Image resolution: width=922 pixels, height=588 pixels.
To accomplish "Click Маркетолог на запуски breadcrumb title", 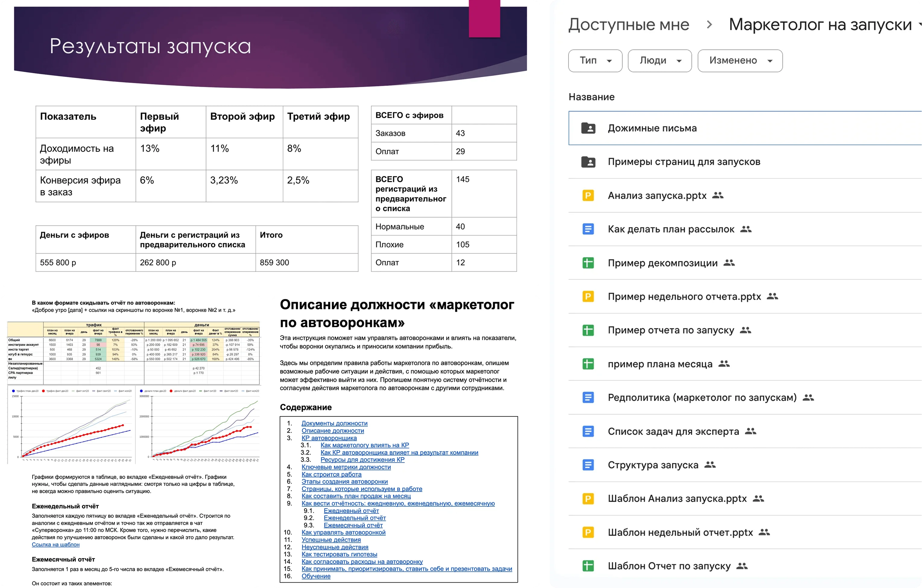I will [x=820, y=24].
